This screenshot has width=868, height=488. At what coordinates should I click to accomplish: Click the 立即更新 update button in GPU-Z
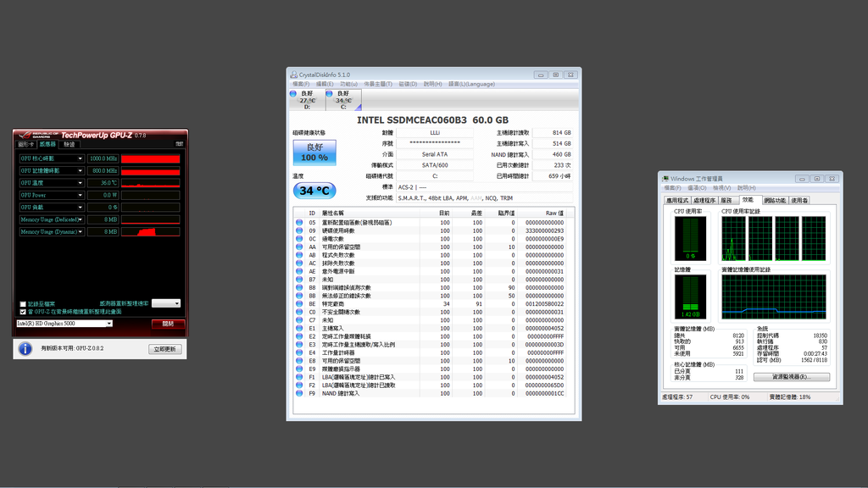(x=165, y=349)
